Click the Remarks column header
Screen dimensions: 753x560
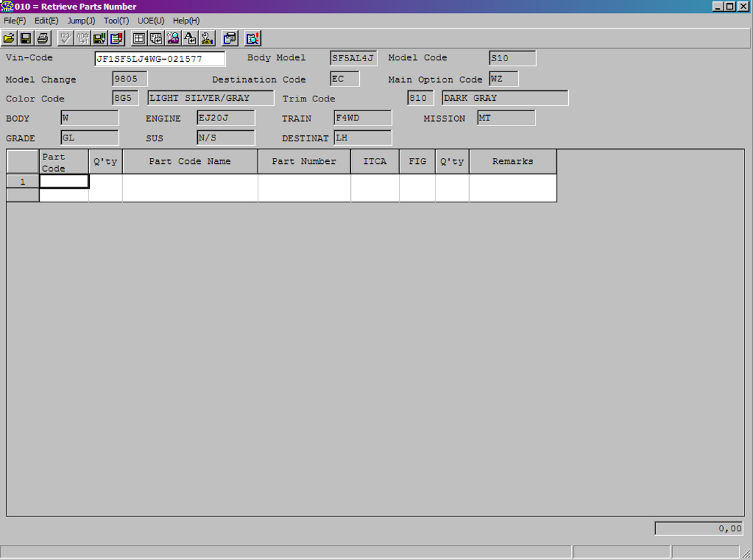512,161
